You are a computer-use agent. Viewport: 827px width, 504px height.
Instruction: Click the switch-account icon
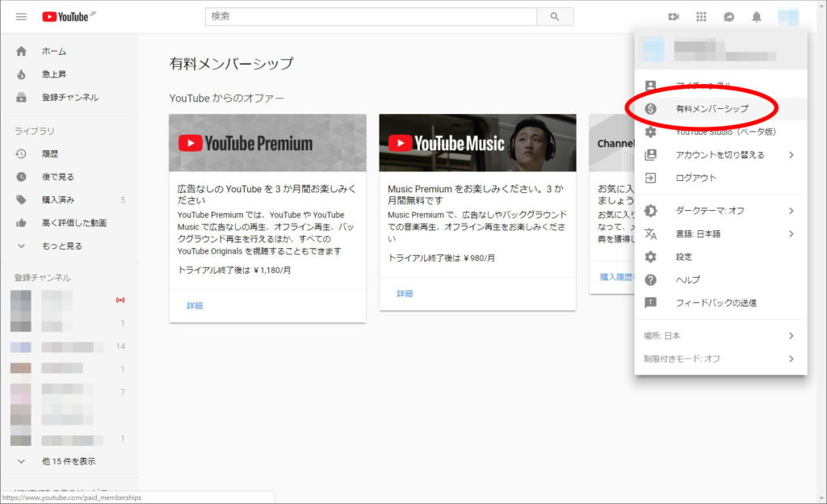click(x=651, y=154)
